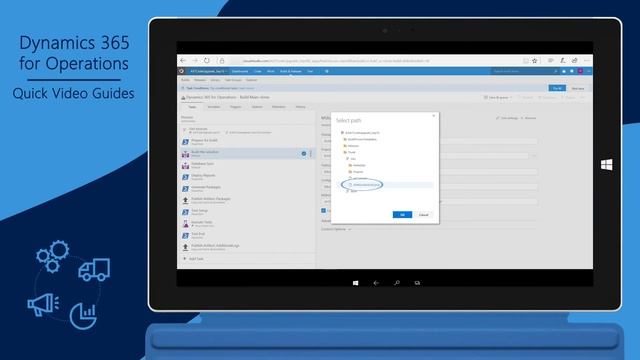Open the Releases sub-navigation item
This screenshot has height=360, width=640.
(x=200, y=80)
